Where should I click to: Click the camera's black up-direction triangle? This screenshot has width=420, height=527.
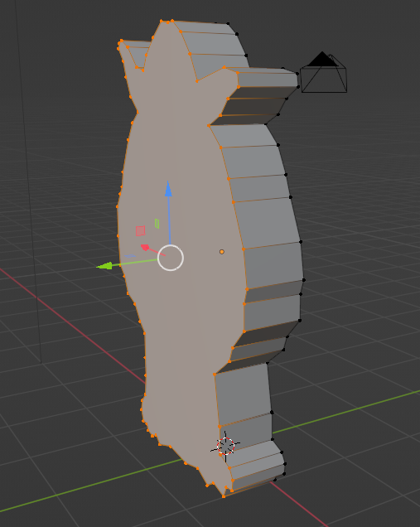pos(322,59)
